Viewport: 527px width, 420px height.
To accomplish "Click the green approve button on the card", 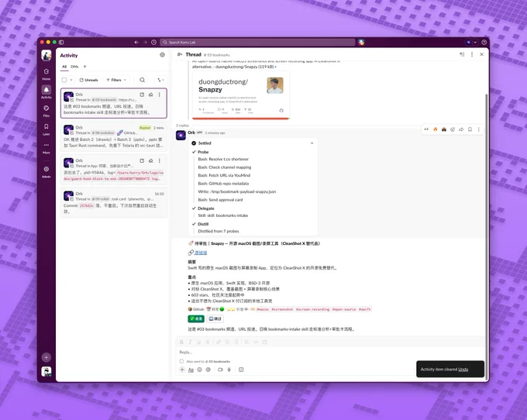I will coord(196,318).
